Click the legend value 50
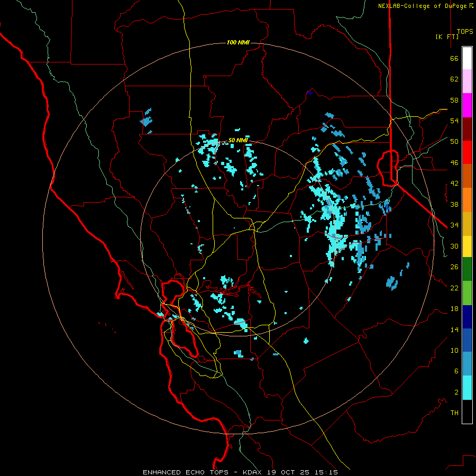Viewport: 476px width, 476px height. [x=454, y=142]
